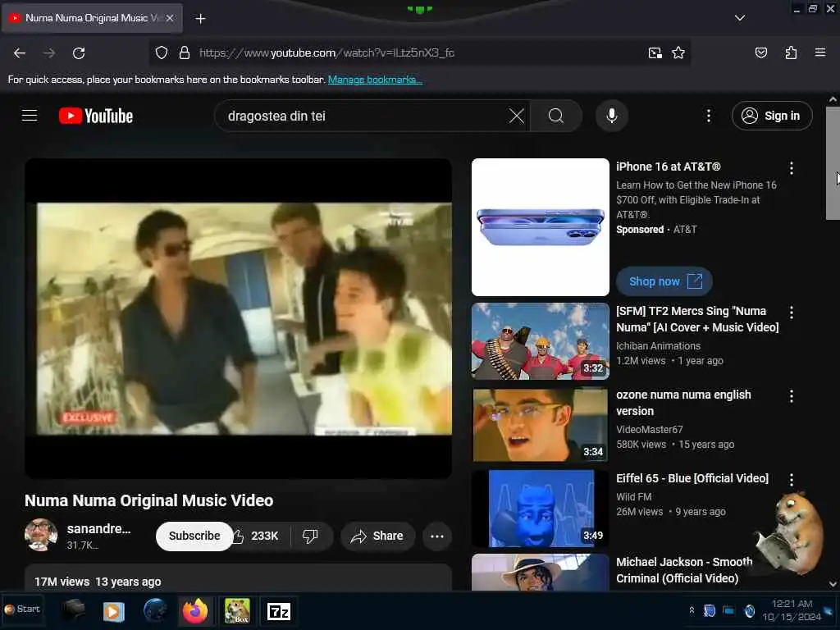Open the VideoMaster67 channel name

click(650, 430)
